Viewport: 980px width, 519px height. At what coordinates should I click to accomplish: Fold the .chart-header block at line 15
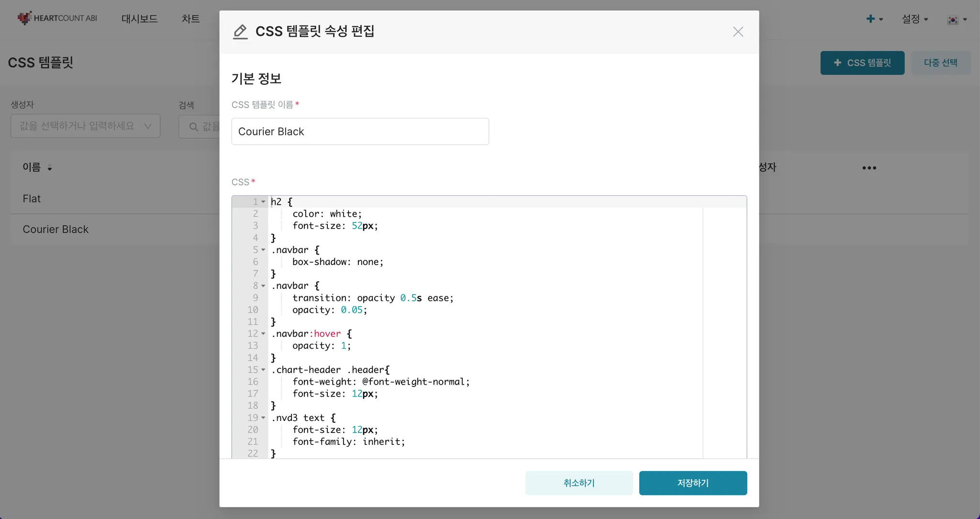(x=263, y=370)
